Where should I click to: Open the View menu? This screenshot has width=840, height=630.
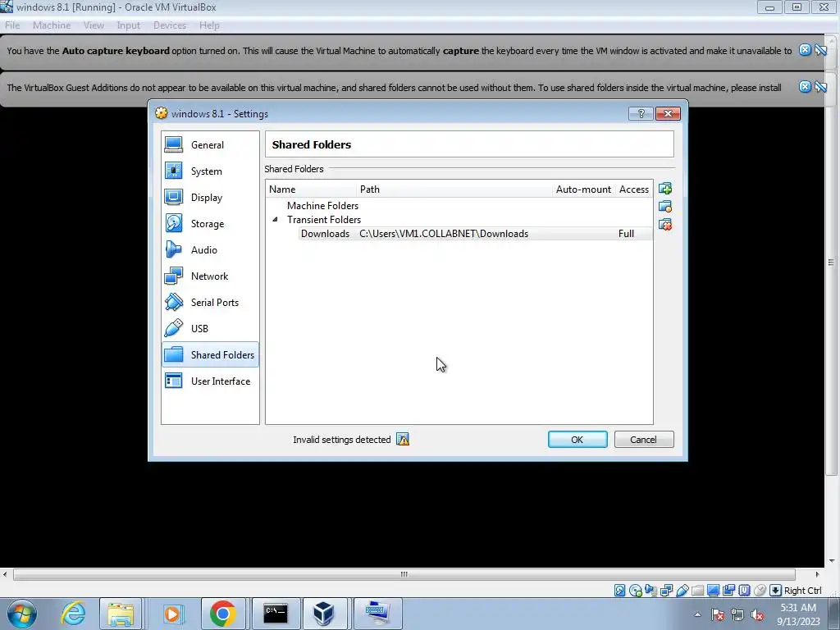tap(94, 25)
